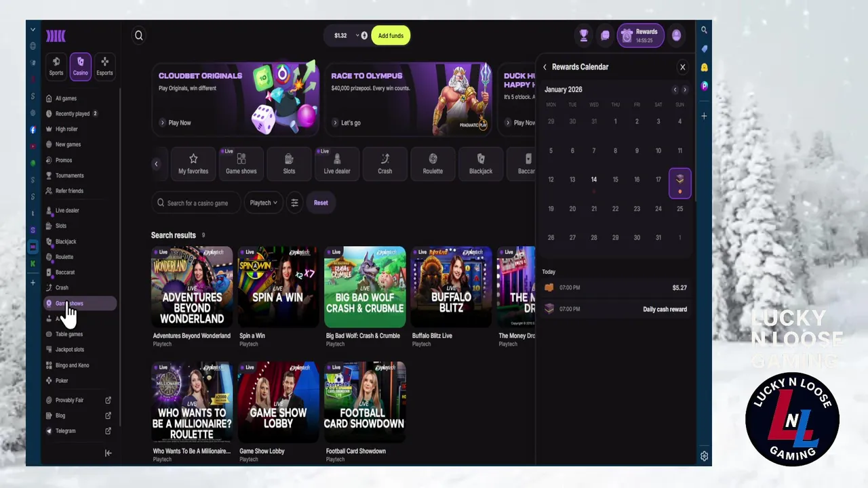Open the Sports section
Viewport: 868px width, 488px height.
click(56, 66)
